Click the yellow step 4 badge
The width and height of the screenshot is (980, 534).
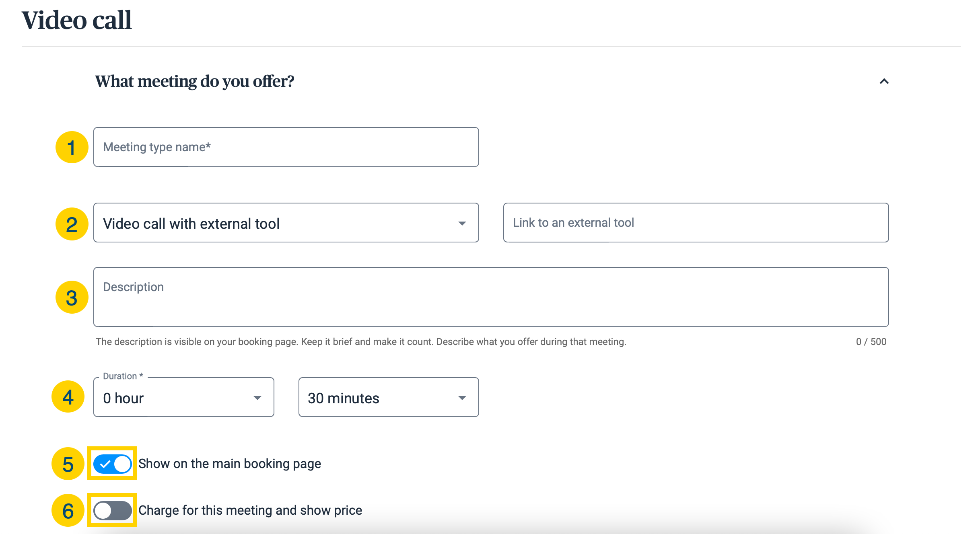(x=68, y=397)
